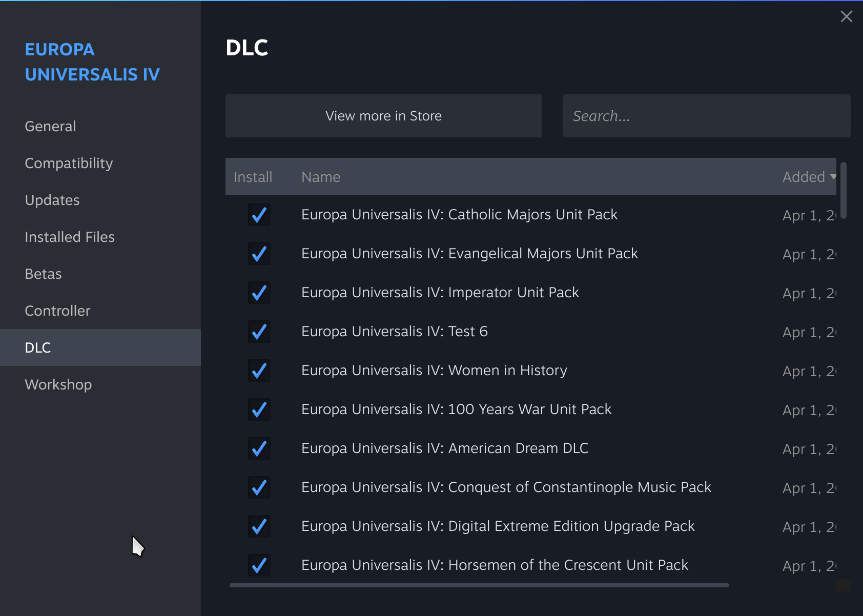Click the added date for Catholic Majors row
The width and height of the screenshot is (863, 616).
809,215
